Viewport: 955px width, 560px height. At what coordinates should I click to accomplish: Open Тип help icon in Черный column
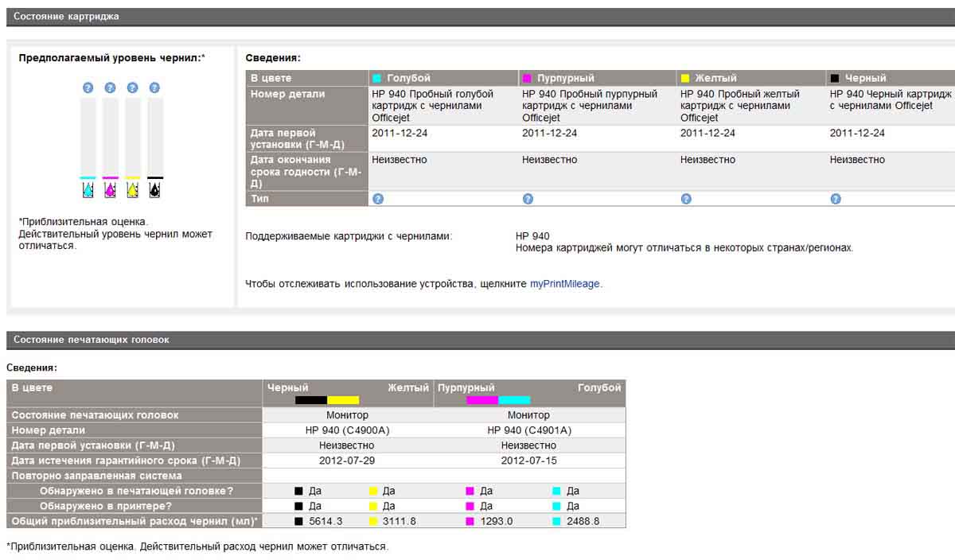[x=836, y=199]
